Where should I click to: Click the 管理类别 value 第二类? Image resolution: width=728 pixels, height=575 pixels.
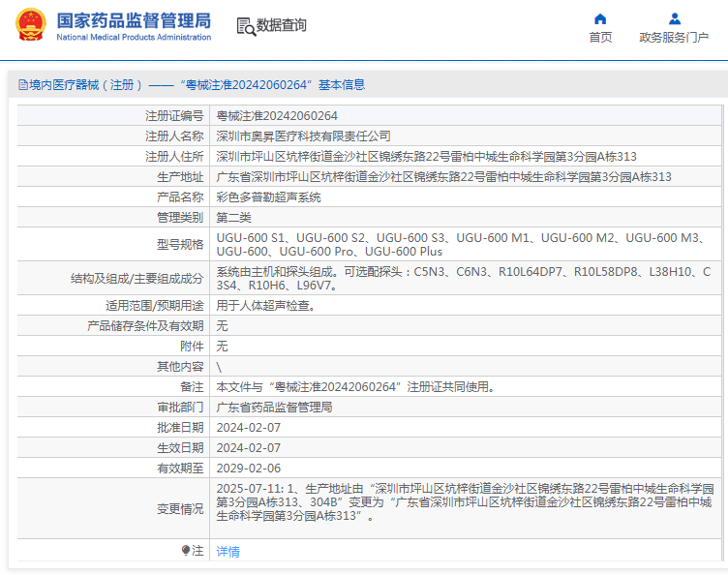tap(233, 217)
